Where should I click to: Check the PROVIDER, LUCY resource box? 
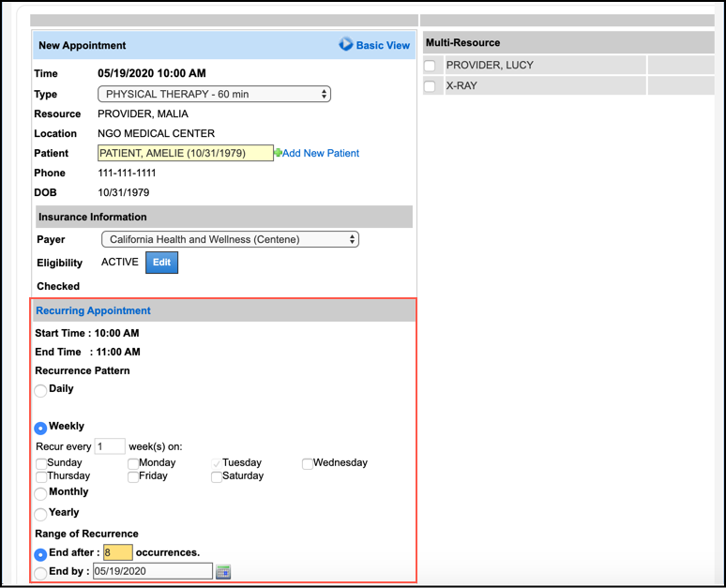click(430, 66)
